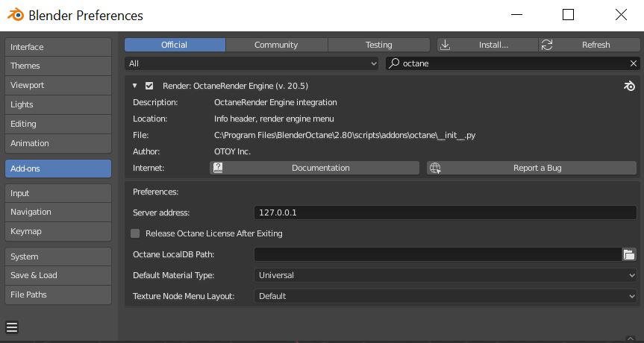Image resolution: width=644 pixels, height=343 pixels.
Task: Browse folder for Octane LocalDB Path
Action: coord(629,254)
